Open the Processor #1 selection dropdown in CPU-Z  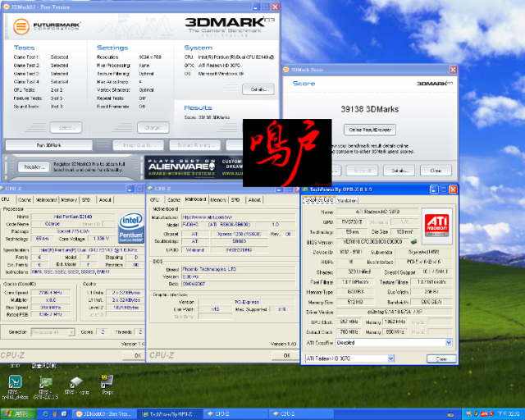52,332
